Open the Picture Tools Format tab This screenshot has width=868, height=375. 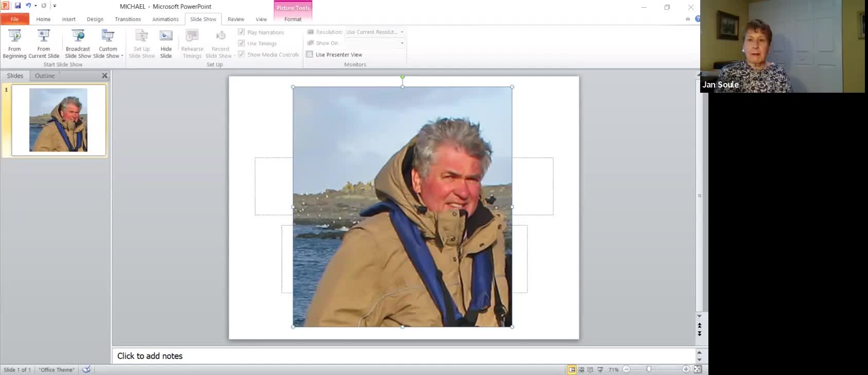pos(293,19)
